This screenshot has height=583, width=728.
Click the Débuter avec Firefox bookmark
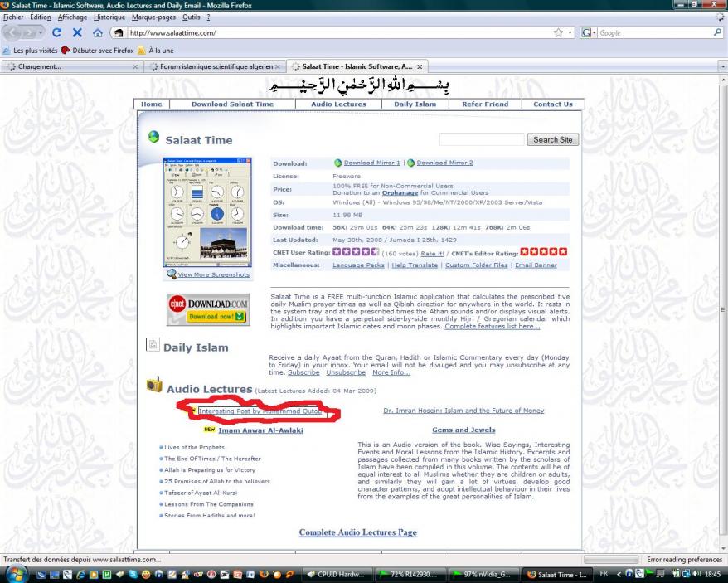click(98, 50)
